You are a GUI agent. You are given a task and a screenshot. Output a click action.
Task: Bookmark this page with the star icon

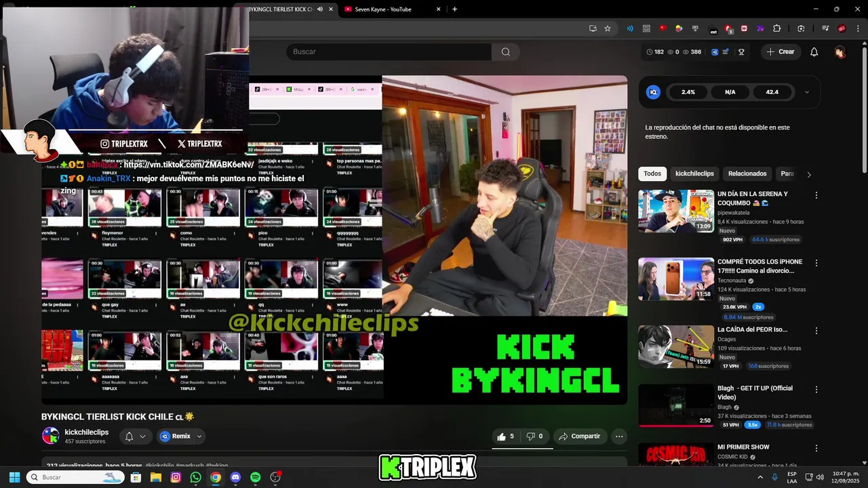(608, 28)
